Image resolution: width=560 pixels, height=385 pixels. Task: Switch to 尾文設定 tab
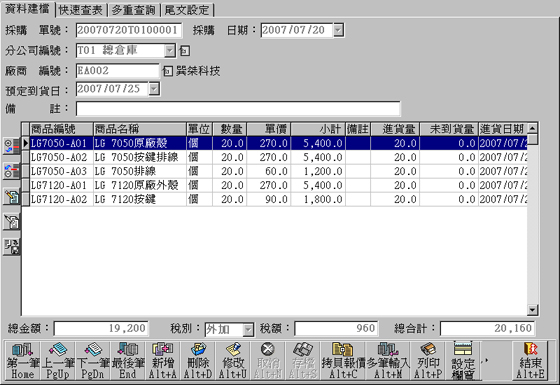pyautogui.click(x=187, y=10)
